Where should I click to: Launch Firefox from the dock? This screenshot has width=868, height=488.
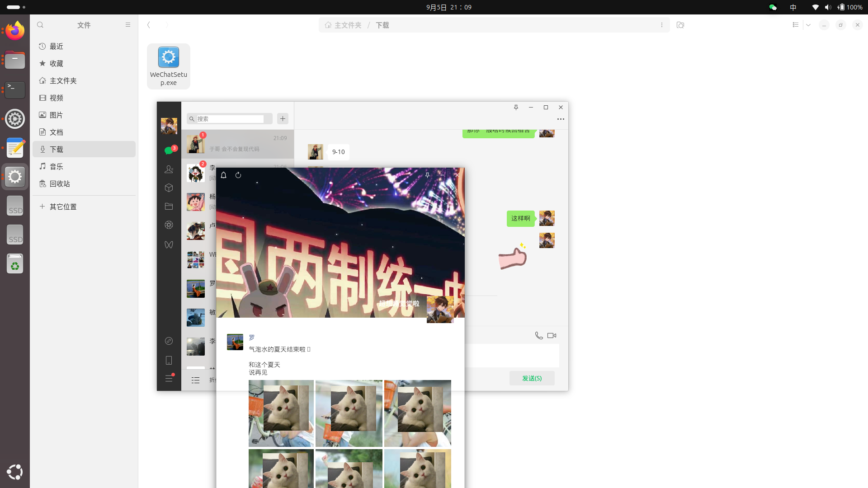point(15,31)
